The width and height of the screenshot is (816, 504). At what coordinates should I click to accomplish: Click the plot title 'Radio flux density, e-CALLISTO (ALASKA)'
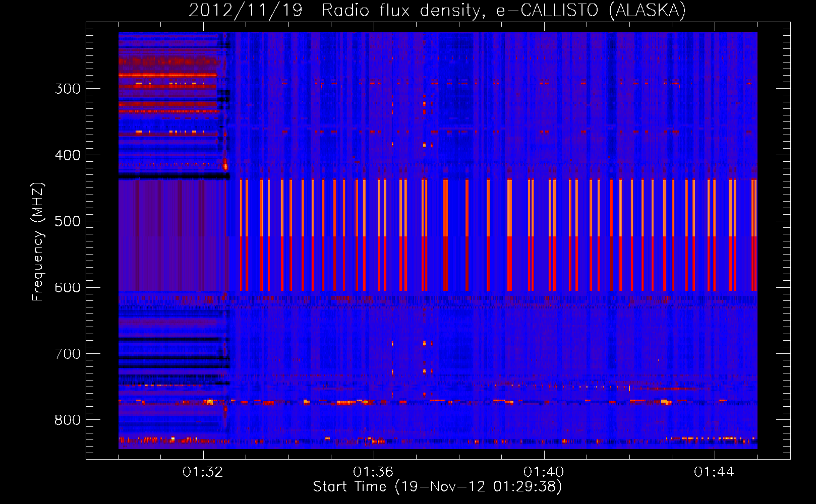pyautogui.click(x=503, y=11)
